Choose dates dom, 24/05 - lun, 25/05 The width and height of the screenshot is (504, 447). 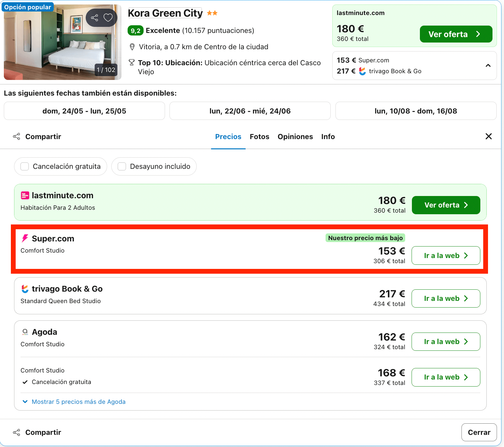click(x=84, y=111)
